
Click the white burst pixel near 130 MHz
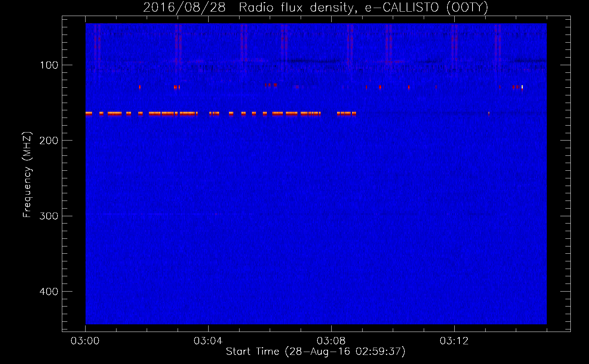click(x=522, y=87)
